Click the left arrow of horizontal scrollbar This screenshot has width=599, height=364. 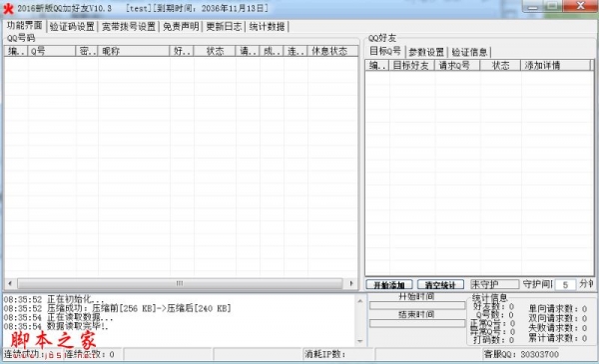tap(10, 283)
